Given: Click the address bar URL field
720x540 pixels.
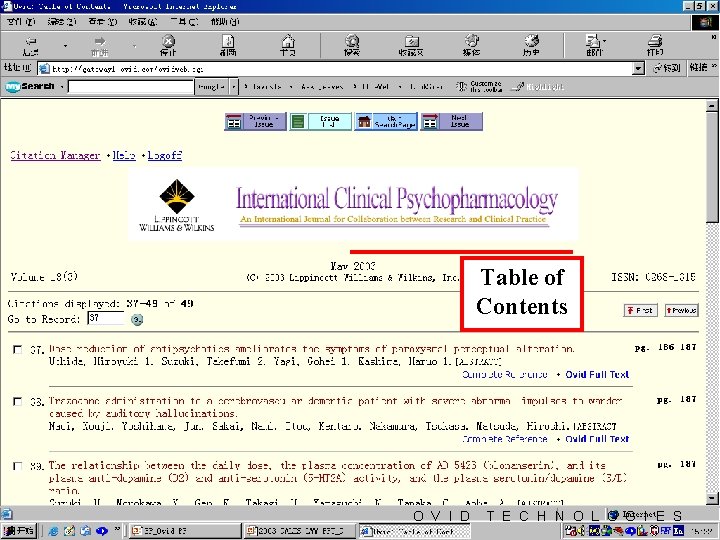Looking at the screenshot, I should tap(340, 69).
